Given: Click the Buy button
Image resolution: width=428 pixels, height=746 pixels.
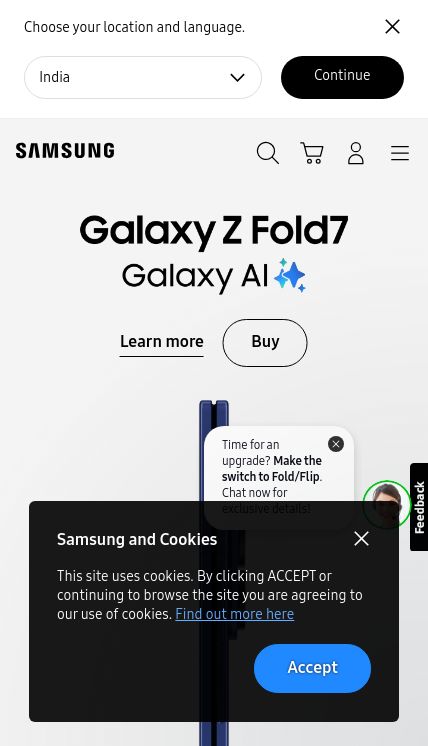Looking at the screenshot, I should coord(265,343).
